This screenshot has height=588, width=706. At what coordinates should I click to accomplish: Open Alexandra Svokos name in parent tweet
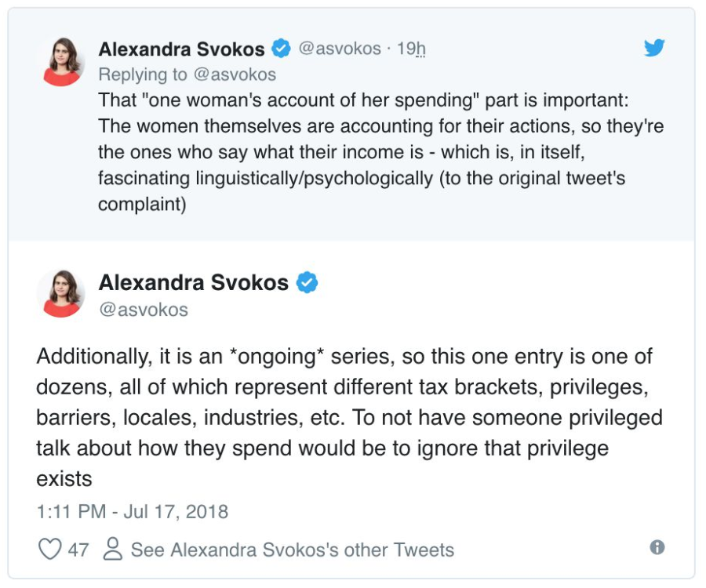(x=181, y=49)
